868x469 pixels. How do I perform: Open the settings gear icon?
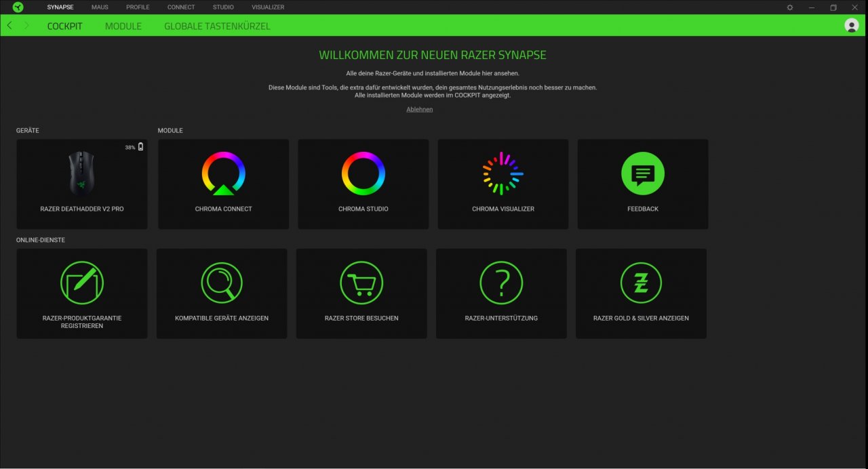tap(790, 7)
